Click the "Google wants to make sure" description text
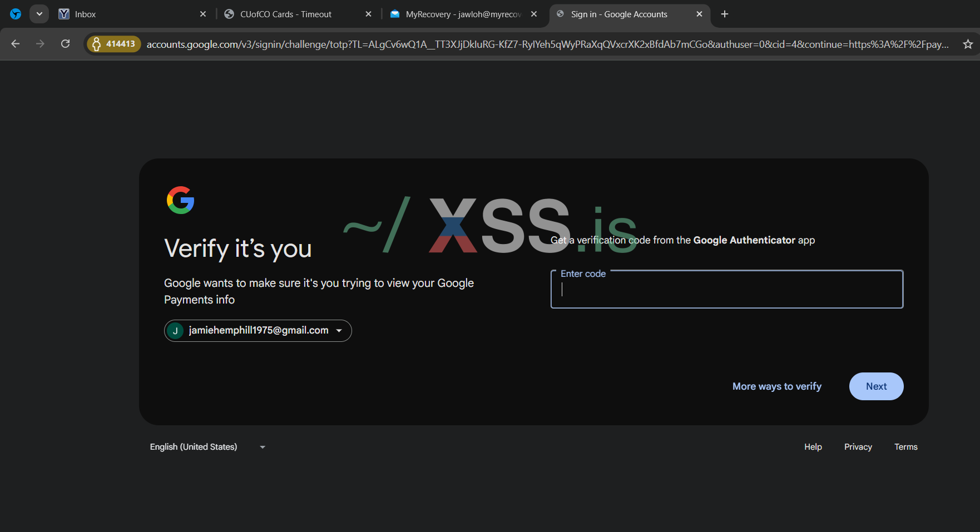 tap(319, 291)
